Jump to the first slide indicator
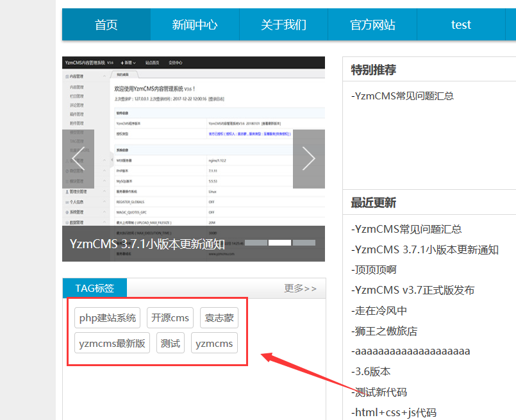Image resolution: width=516 pixels, height=420 pixels. (256, 242)
